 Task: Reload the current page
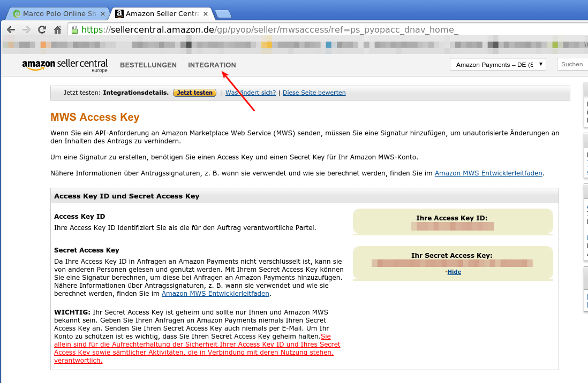click(42, 29)
